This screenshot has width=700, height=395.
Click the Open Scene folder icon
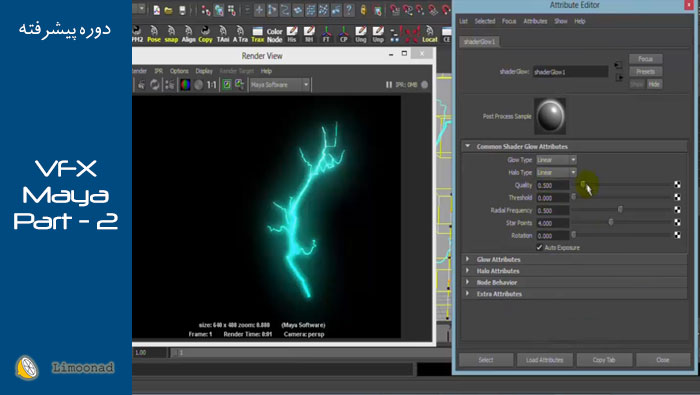click(169, 10)
